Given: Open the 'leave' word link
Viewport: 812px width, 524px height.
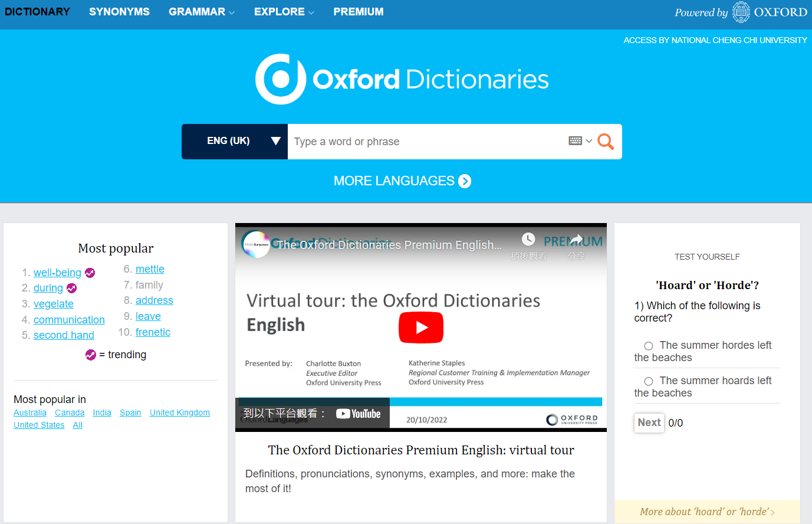Looking at the screenshot, I should pos(148,316).
